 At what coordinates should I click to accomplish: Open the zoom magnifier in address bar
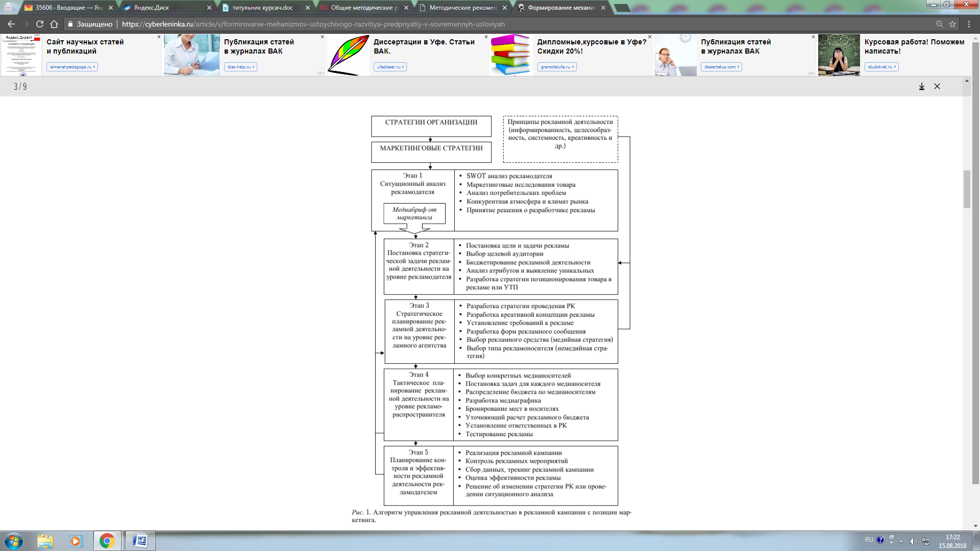939,24
